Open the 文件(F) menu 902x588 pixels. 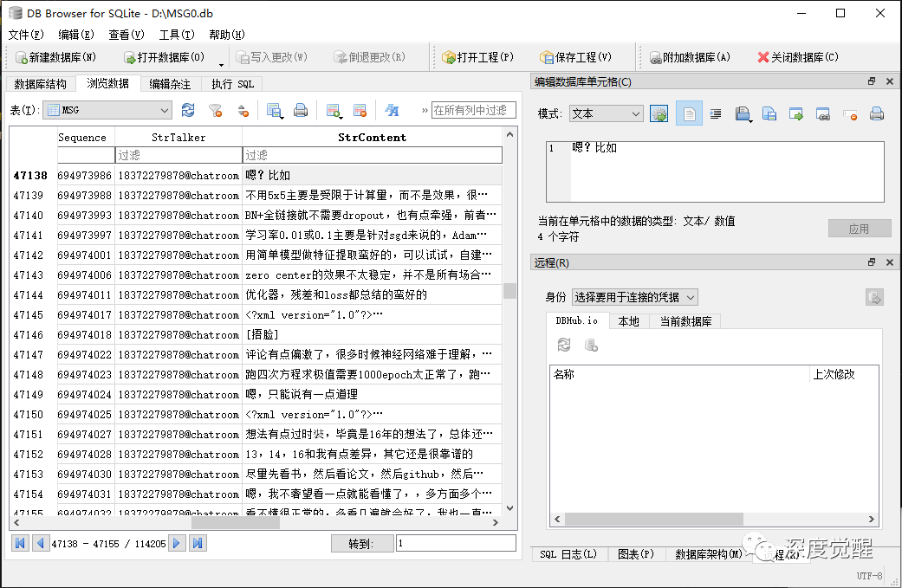26,35
